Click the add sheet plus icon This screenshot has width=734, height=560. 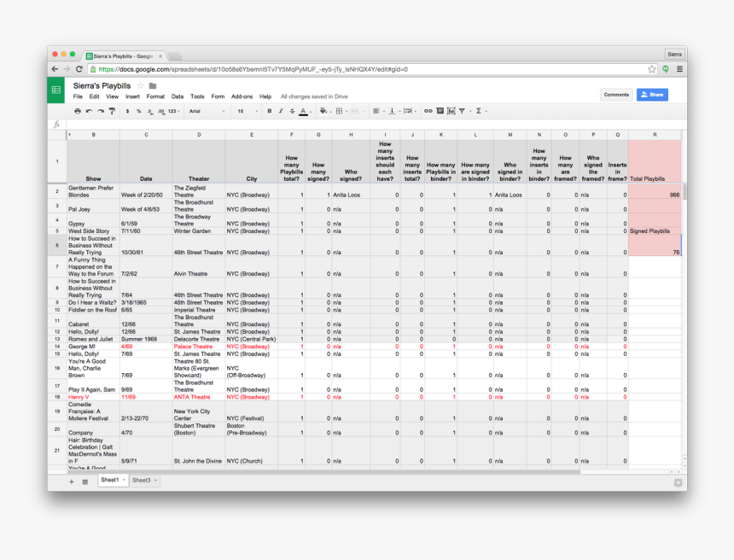tap(72, 481)
